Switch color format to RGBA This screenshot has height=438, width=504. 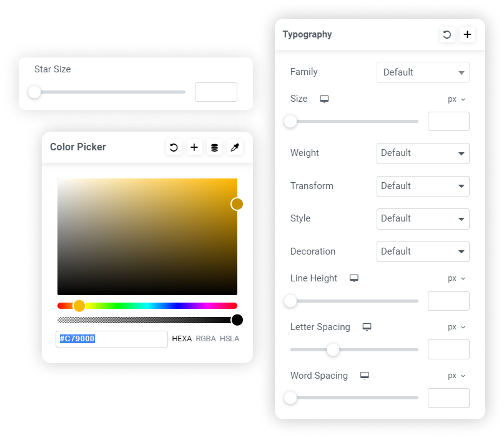205,339
